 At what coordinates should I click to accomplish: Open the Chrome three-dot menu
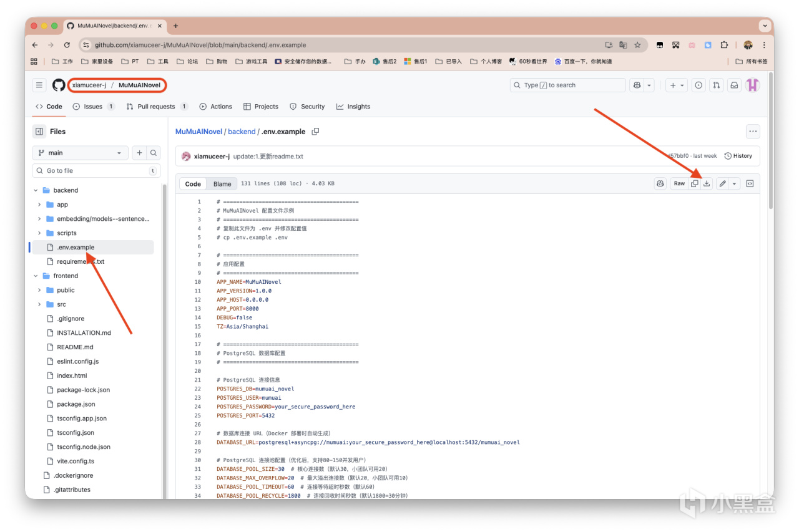coord(764,45)
